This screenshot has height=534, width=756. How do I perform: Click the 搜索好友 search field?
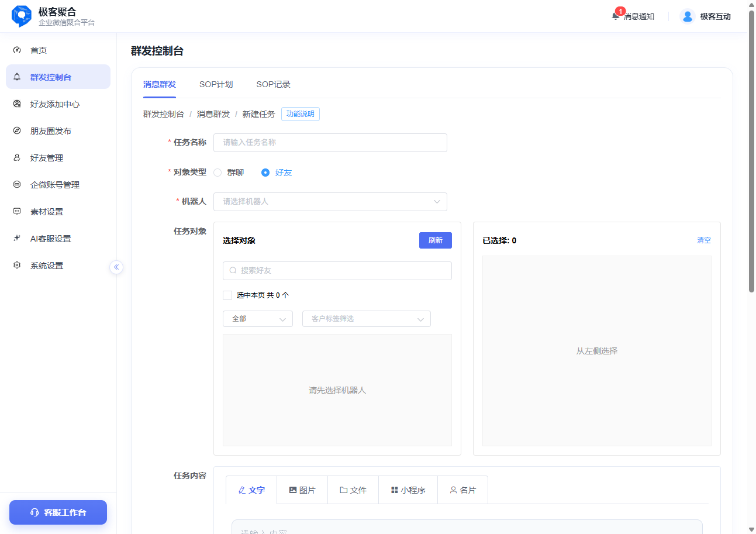coord(337,271)
